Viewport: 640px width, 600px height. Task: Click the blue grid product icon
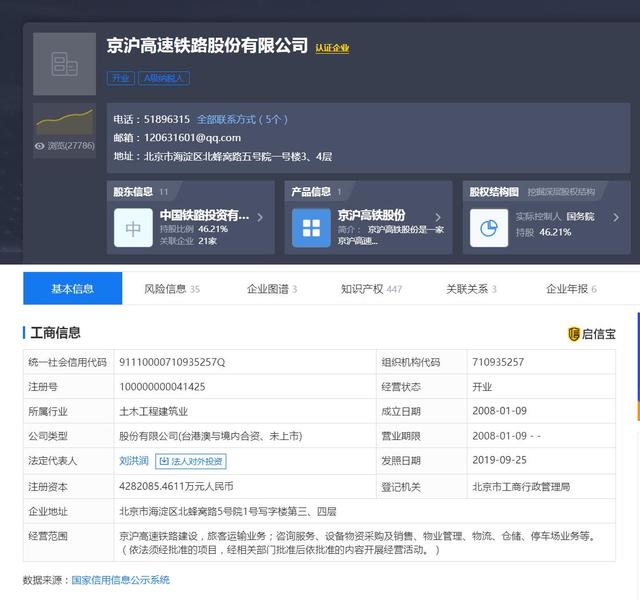tap(311, 228)
